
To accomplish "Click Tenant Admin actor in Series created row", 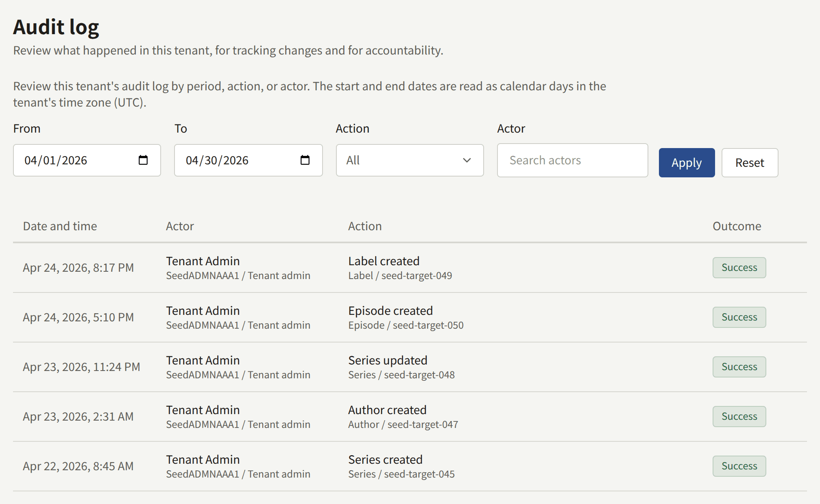I will pos(203,460).
